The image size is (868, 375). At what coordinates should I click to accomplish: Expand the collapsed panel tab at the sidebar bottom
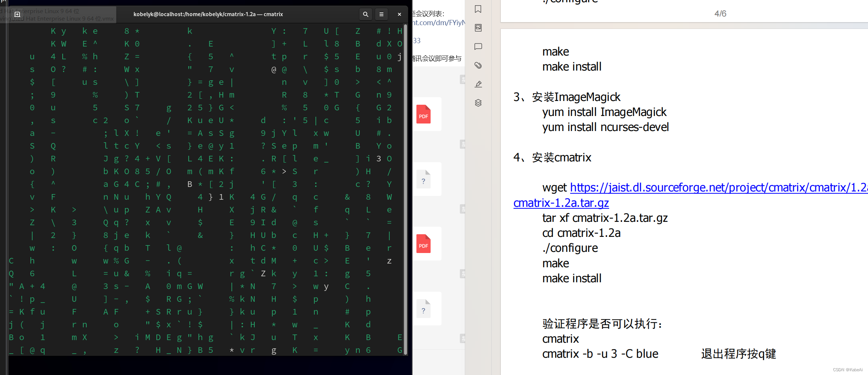click(462, 338)
